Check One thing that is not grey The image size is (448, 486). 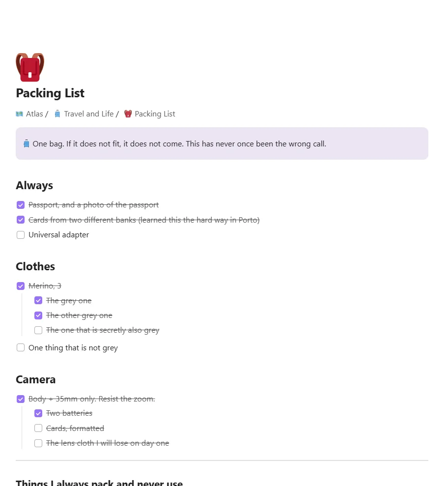pyautogui.click(x=21, y=347)
